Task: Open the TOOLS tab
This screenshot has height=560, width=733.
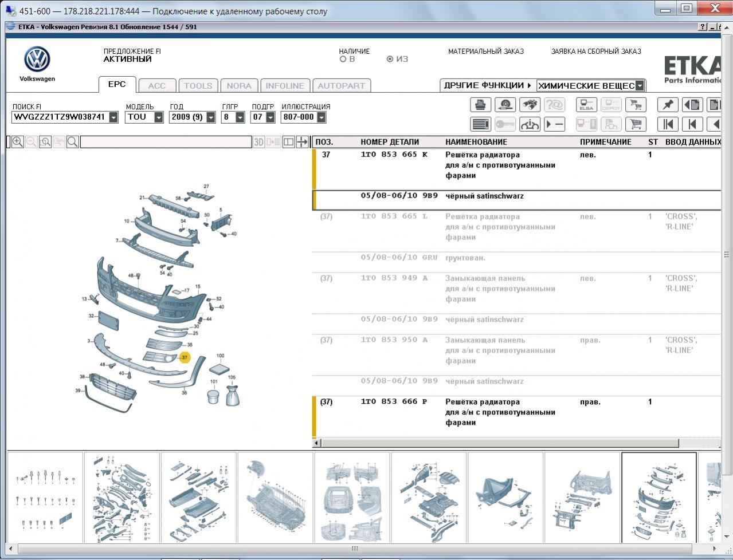Action: pyautogui.click(x=198, y=85)
